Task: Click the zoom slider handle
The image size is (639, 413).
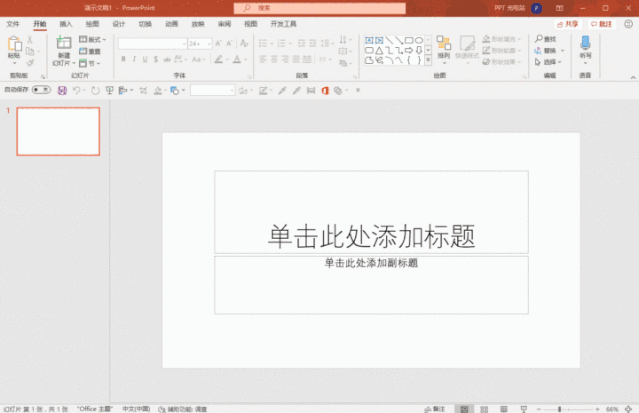Action: [x=560, y=409]
